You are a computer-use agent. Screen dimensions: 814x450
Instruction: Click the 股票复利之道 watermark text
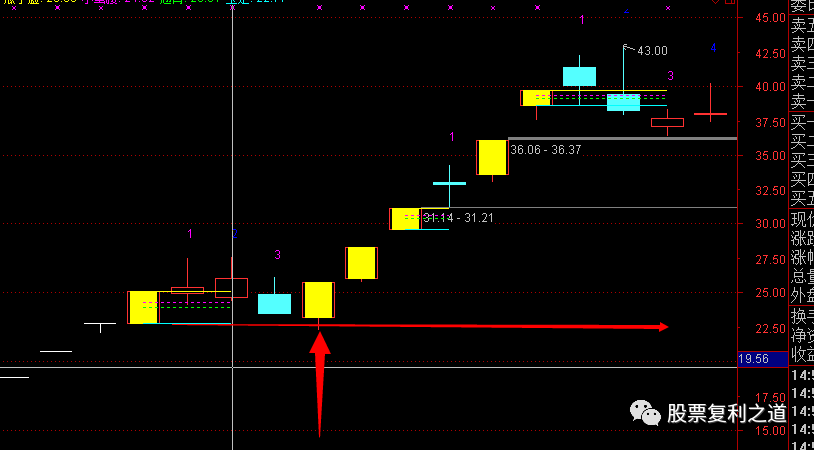(727, 414)
